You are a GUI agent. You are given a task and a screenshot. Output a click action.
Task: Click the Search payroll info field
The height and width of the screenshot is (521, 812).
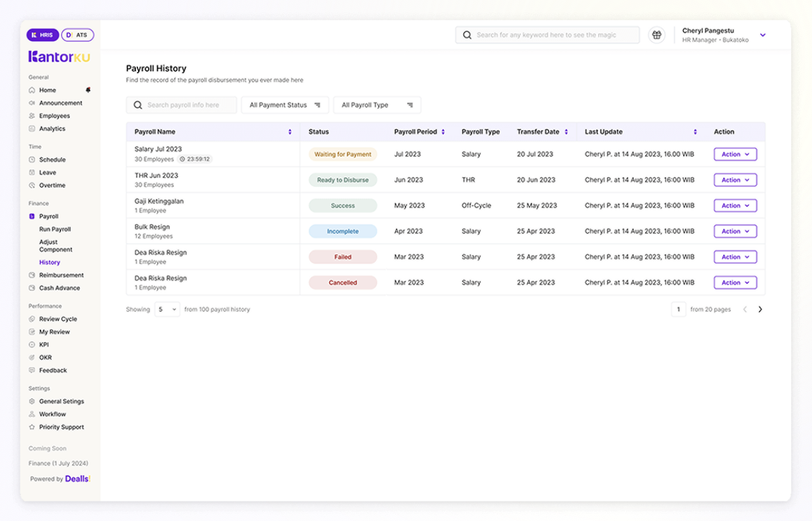[181, 105]
